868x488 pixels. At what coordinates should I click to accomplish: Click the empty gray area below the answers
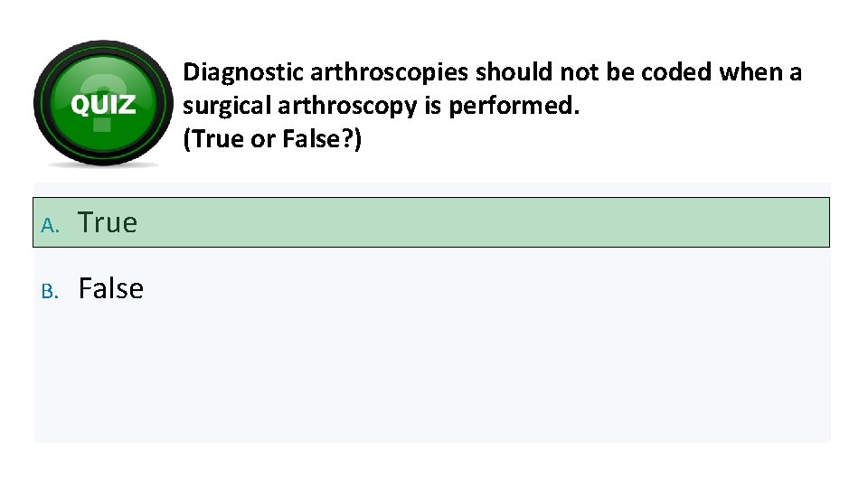432,380
